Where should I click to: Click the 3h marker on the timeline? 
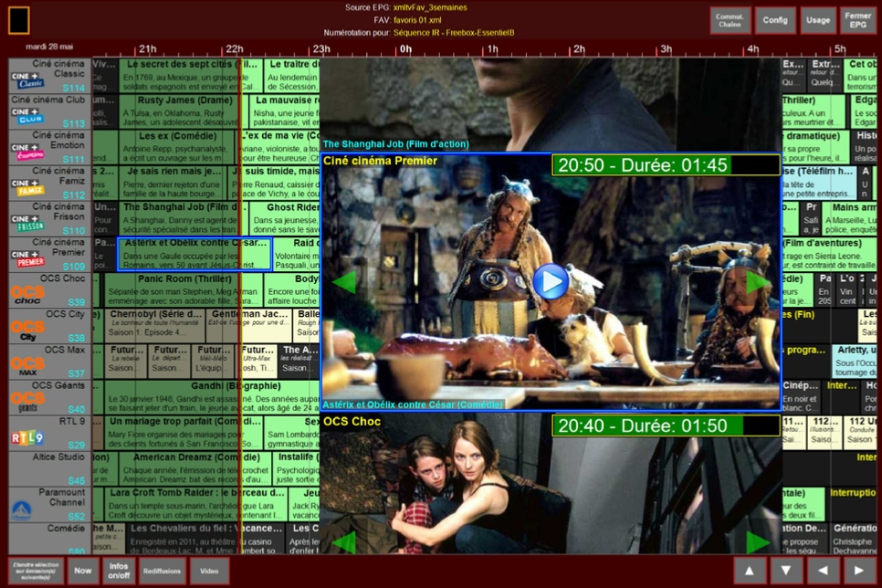pos(666,49)
